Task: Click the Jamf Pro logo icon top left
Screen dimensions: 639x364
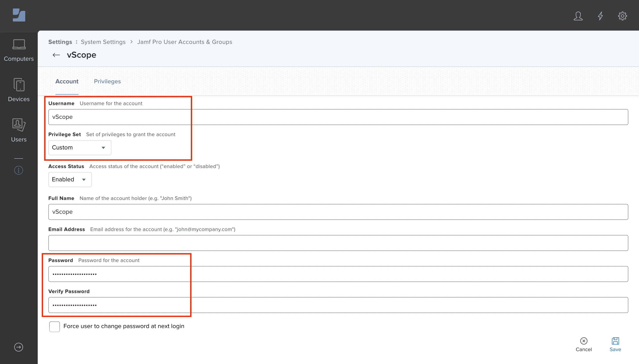Action: tap(19, 16)
